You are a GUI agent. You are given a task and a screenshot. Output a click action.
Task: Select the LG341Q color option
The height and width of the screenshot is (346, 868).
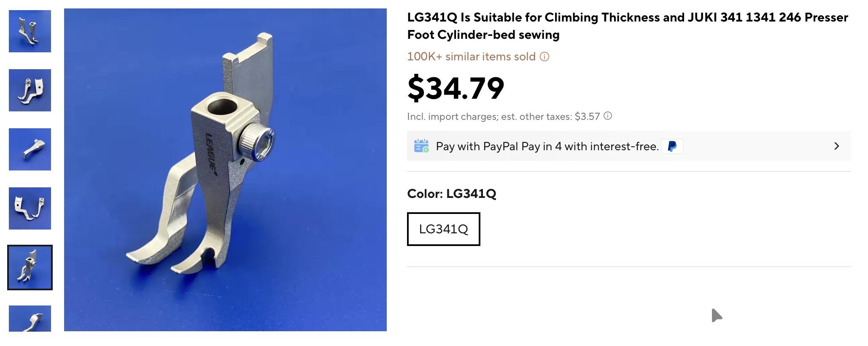(443, 229)
